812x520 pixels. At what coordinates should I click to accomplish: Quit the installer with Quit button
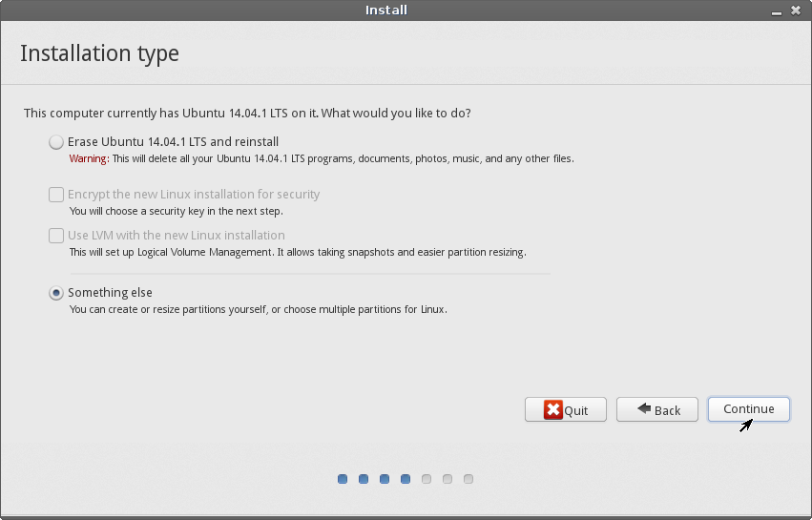566,409
